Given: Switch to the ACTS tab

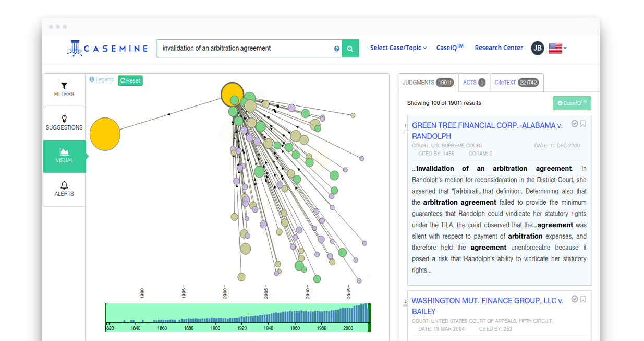Looking at the screenshot, I should click(473, 83).
